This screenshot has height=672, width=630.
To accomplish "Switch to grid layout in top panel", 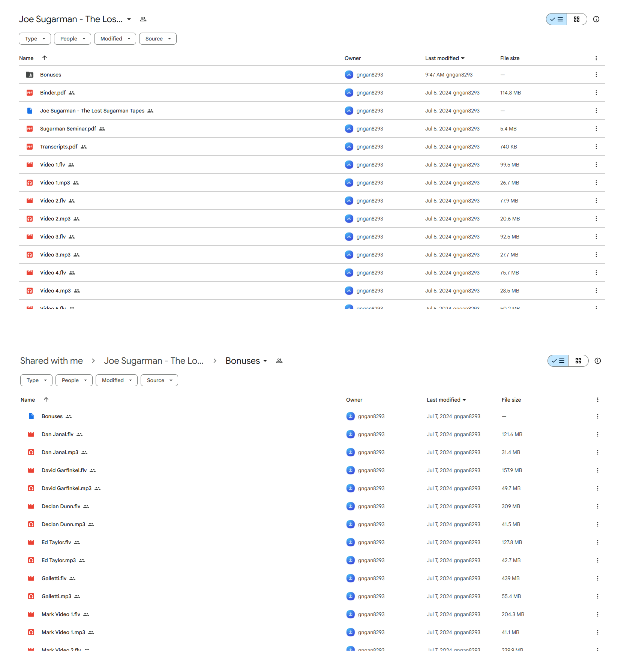I will pyautogui.click(x=577, y=19).
